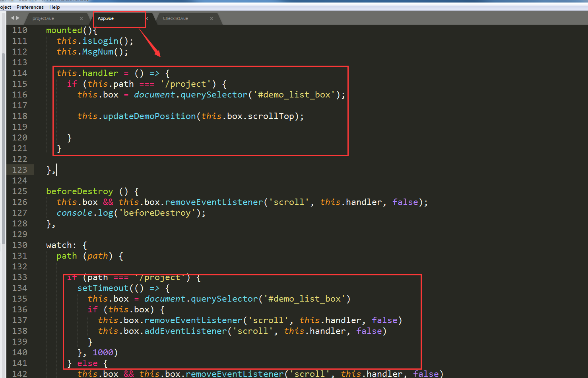The image size is (588, 378).
Task: Click 'isLogin' on line 111
Action: (100, 41)
